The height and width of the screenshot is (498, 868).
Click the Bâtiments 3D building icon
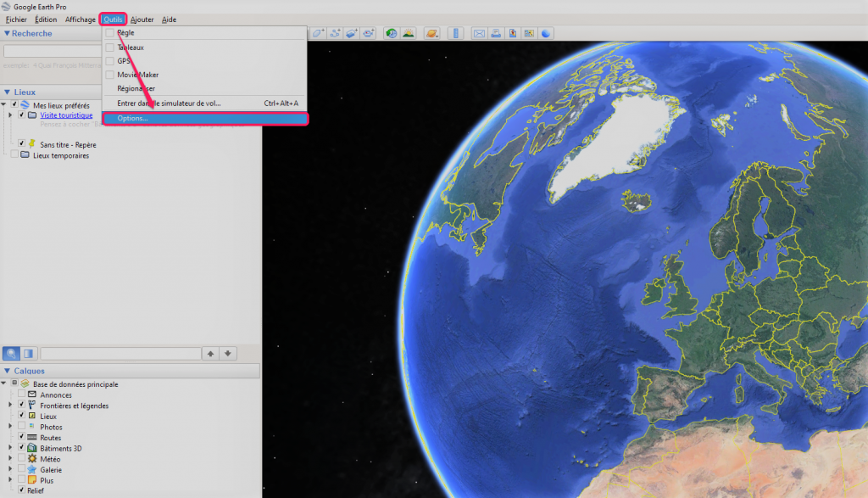coord(32,448)
